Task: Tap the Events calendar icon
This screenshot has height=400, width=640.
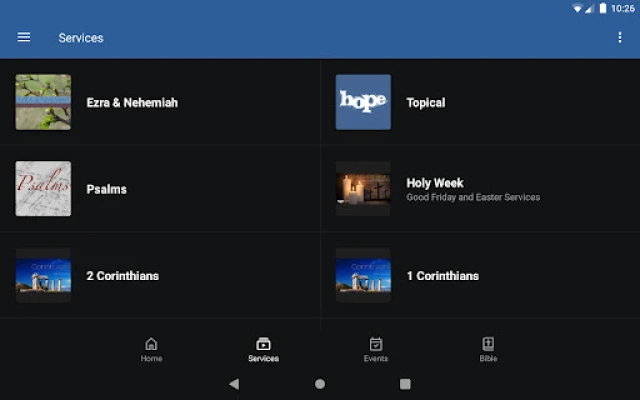Action: (376, 344)
